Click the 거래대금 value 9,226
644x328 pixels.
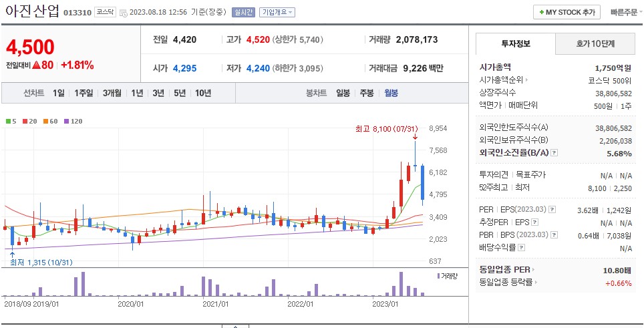(x=414, y=68)
